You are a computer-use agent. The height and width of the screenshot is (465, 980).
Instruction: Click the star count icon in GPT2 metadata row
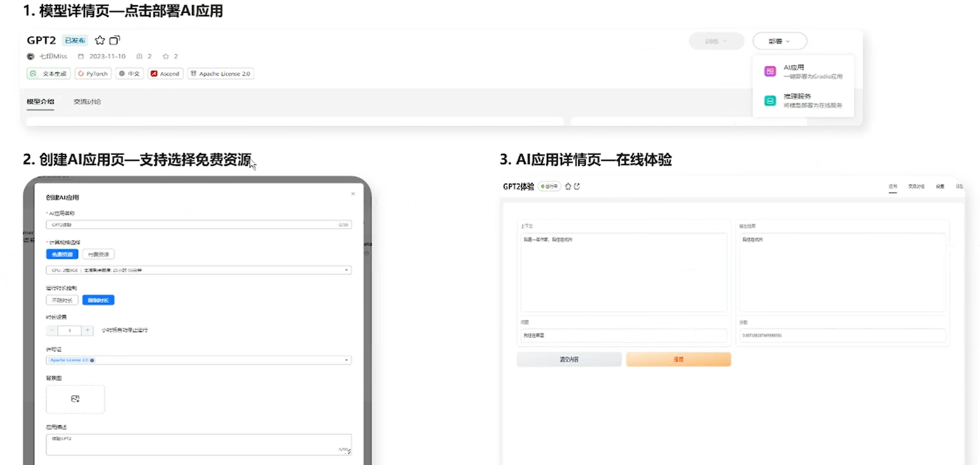click(166, 56)
